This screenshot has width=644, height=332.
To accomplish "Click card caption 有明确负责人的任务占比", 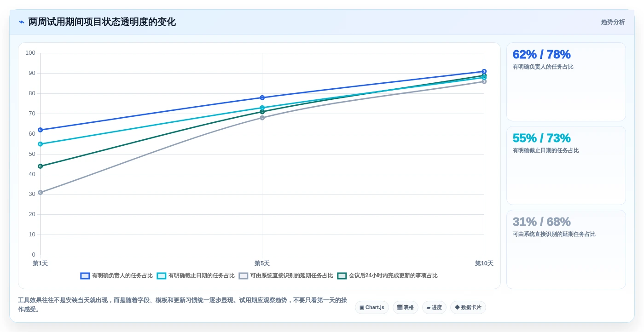I will [x=543, y=67].
